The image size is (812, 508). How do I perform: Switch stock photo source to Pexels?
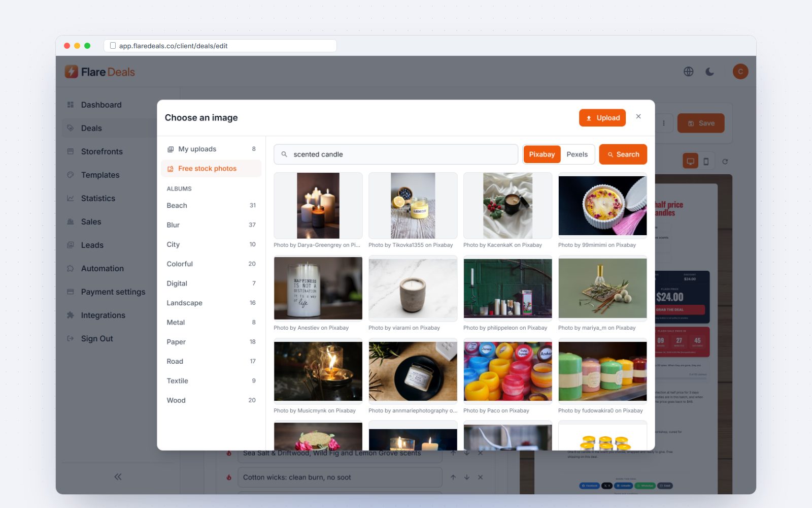pyautogui.click(x=577, y=154)
